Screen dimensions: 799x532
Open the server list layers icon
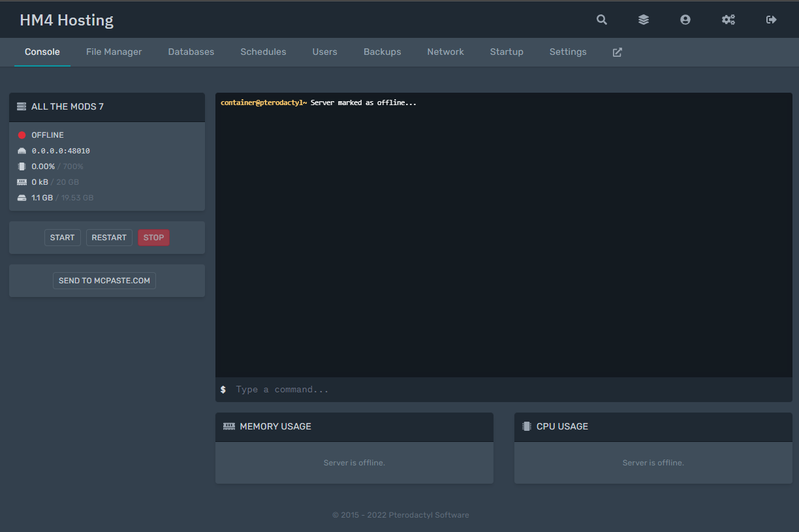click(x=643, y=20)
